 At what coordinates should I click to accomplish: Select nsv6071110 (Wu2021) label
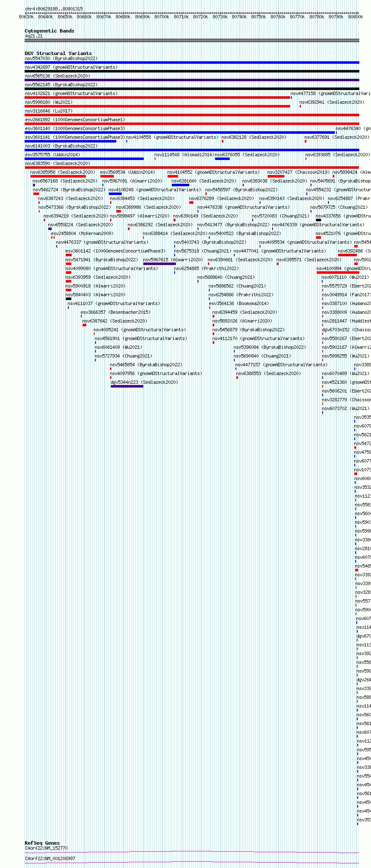346,277
